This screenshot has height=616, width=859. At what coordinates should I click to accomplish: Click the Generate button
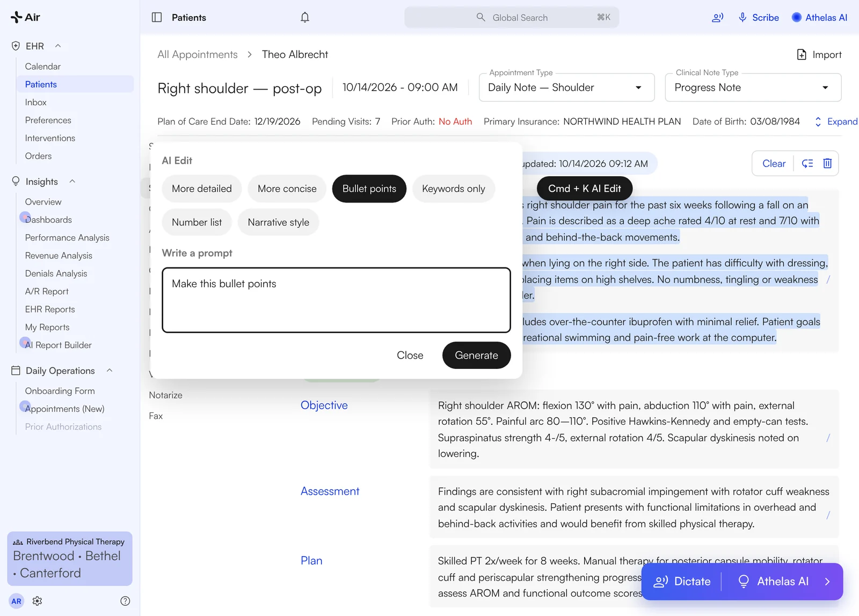[476, 356]
